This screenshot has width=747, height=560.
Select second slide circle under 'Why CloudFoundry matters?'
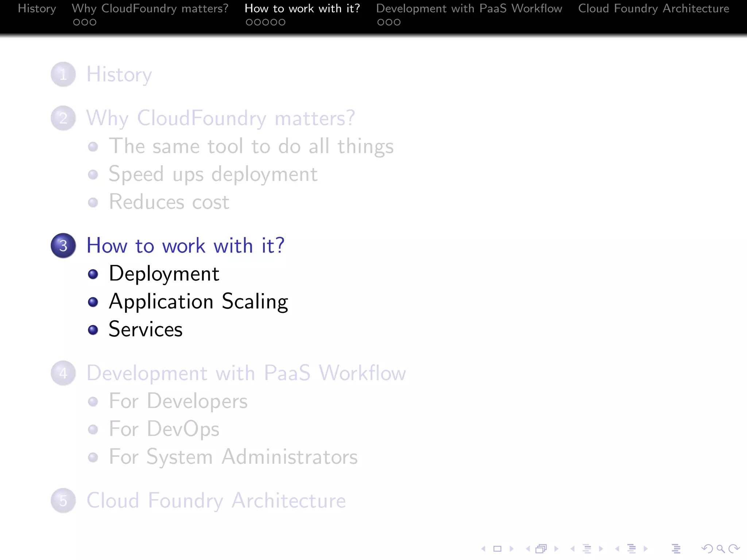coord(85,22)
